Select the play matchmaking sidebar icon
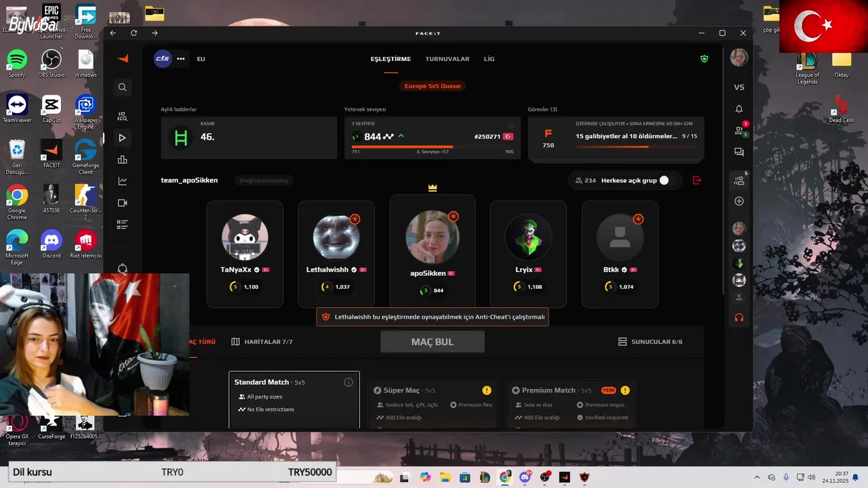The width and height of the screenshot is (868, 488). click(122, 138)
